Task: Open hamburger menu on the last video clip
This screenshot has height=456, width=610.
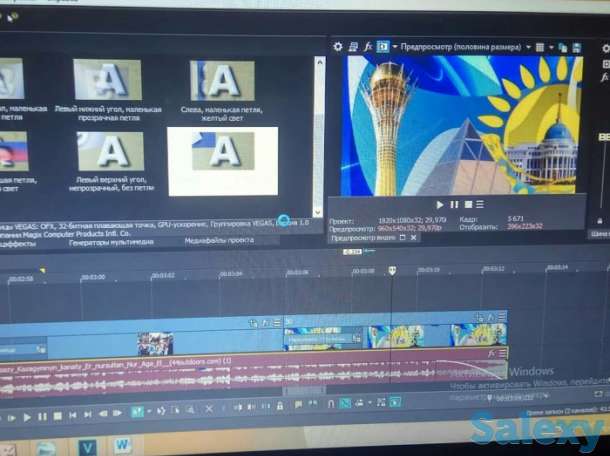Action: tap(502, 317)
